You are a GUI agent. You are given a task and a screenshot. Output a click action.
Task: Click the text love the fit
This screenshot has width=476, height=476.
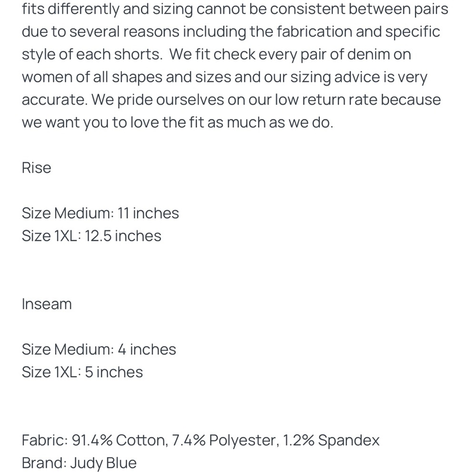point(167,123)
